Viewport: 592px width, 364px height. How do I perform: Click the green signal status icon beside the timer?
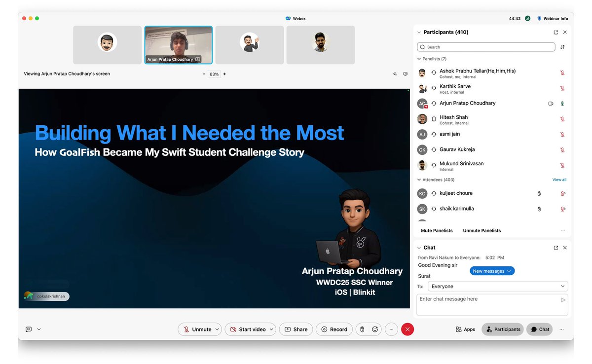click(x=527, y=18)
